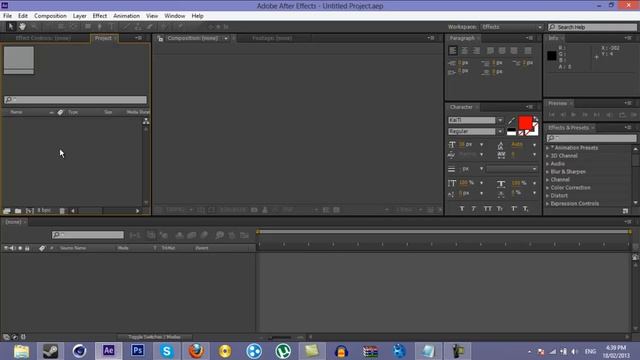The height and width of the screenshot is (360, 640).
Task: Click First Frame button in Preview panel
Action: click(x=551, y=115)
